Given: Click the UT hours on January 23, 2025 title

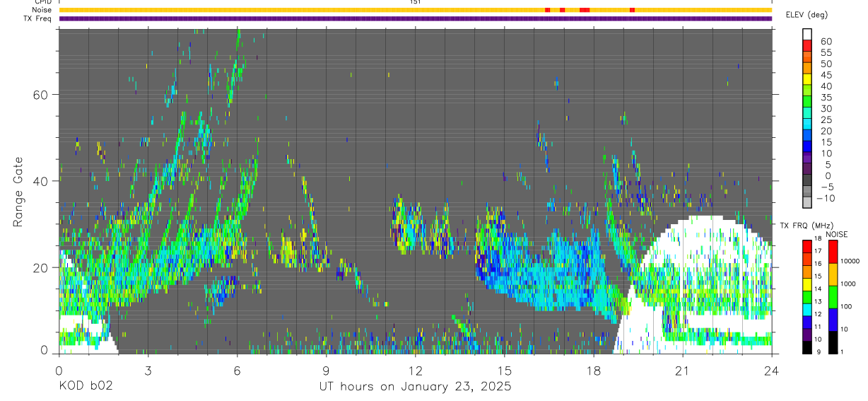Looking at the screenshot, I should point(415,387).
